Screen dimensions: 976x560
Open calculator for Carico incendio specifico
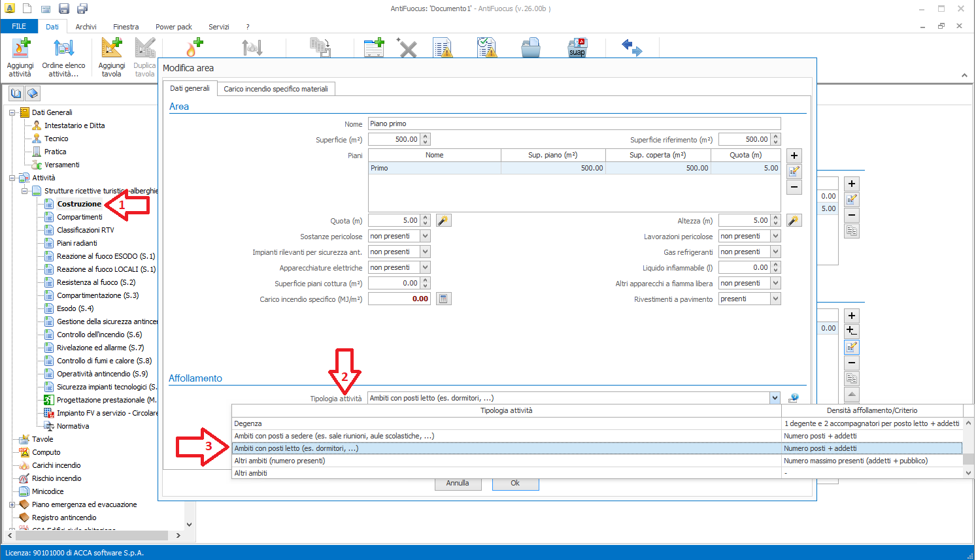click(x=443, y=299)
